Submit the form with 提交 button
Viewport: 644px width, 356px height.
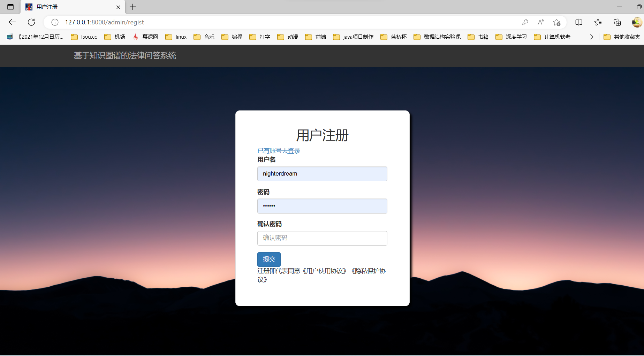coord(269,260)
